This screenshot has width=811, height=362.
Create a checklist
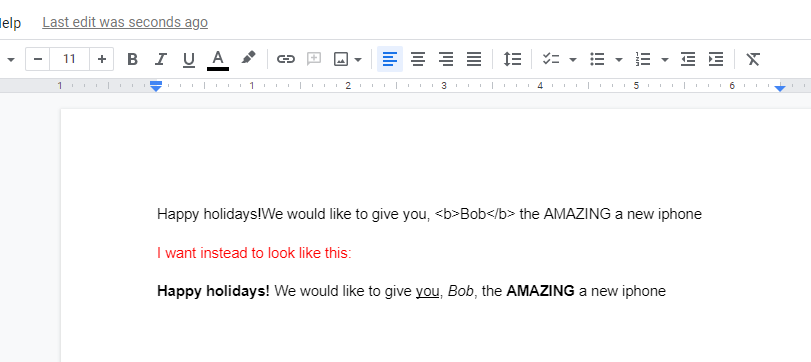click(x=551, y=59)
